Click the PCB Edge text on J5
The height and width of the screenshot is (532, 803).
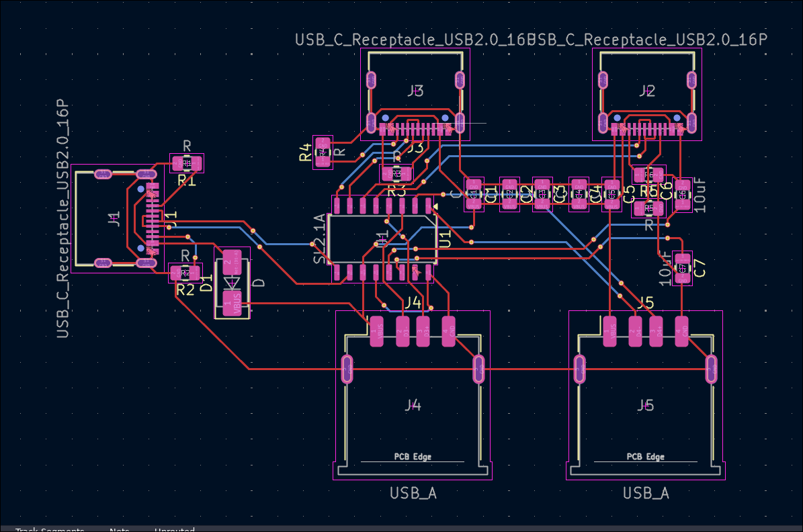point(645,457)
